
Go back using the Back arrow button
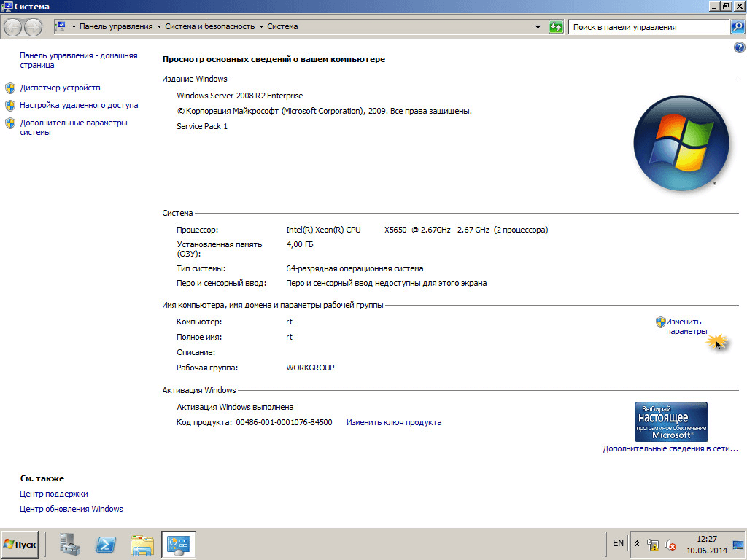13,27
